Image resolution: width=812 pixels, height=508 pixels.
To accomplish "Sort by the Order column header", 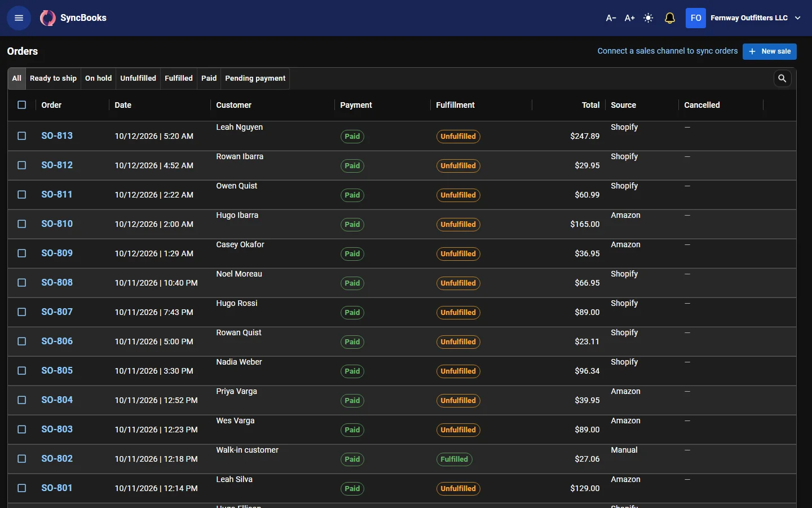I will coord(51,105).
